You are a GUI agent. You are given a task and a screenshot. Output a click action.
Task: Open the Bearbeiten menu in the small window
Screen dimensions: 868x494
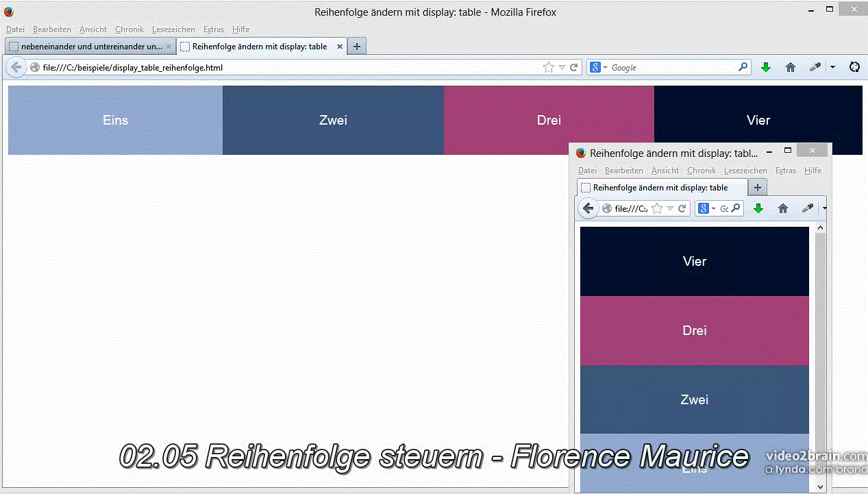pyautogui.click(x=624, y=171)
